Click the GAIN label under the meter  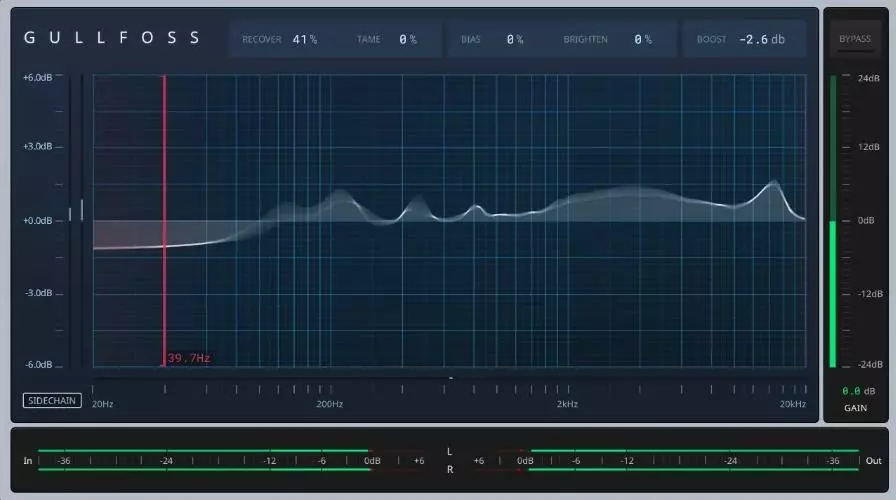point(855,408)
